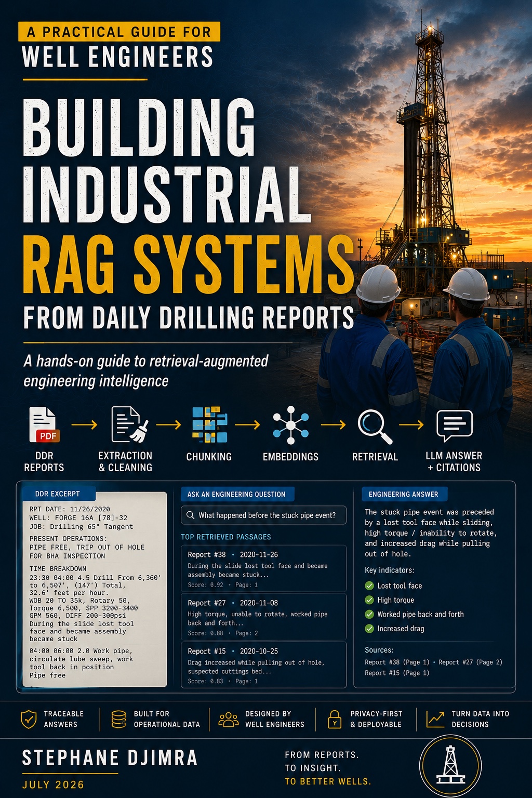Click the JULY 2026 date text

(x=53, y=784)
